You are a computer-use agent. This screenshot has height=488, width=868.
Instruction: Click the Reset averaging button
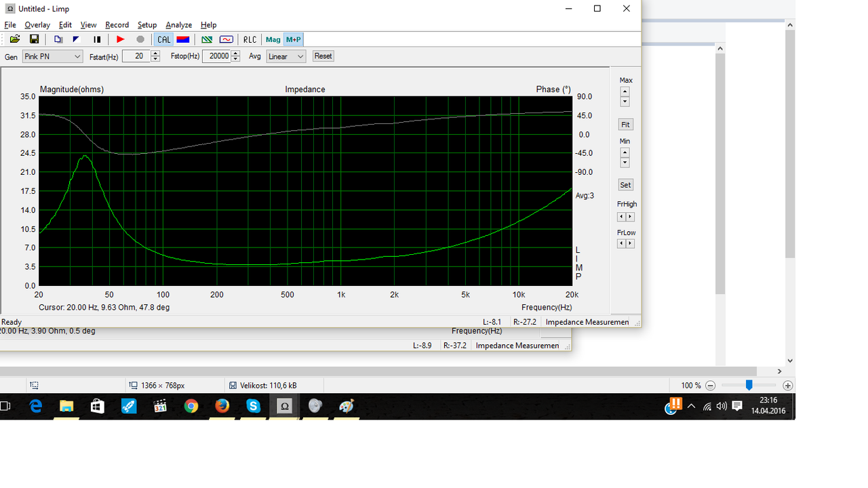(x=323, y=56)
